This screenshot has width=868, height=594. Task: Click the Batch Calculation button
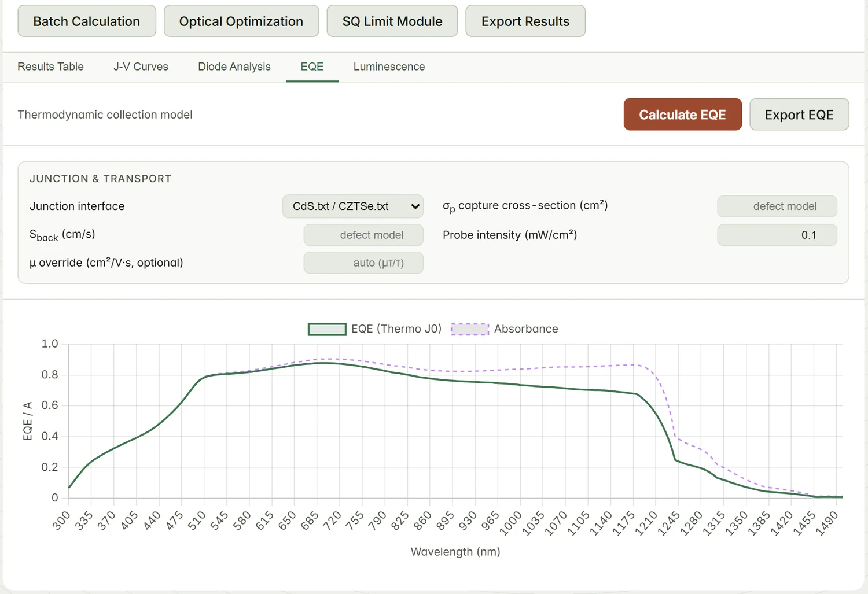click(87, 21)
